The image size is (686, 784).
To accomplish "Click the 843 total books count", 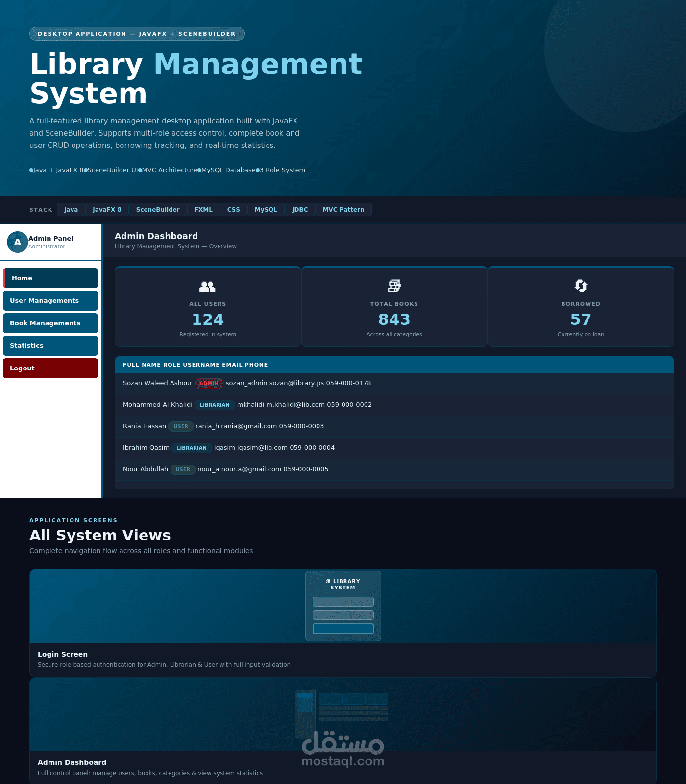I will (x=394, y=319).
